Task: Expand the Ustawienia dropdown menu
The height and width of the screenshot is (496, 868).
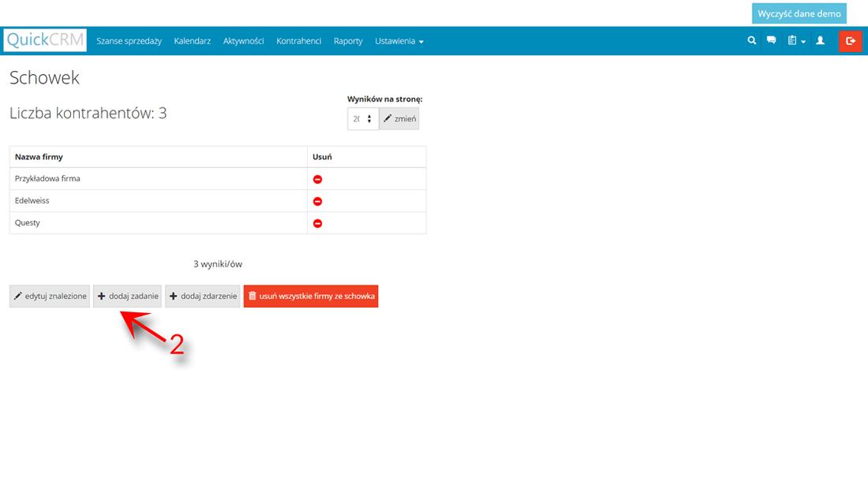Action: click(x=398, y=41)
